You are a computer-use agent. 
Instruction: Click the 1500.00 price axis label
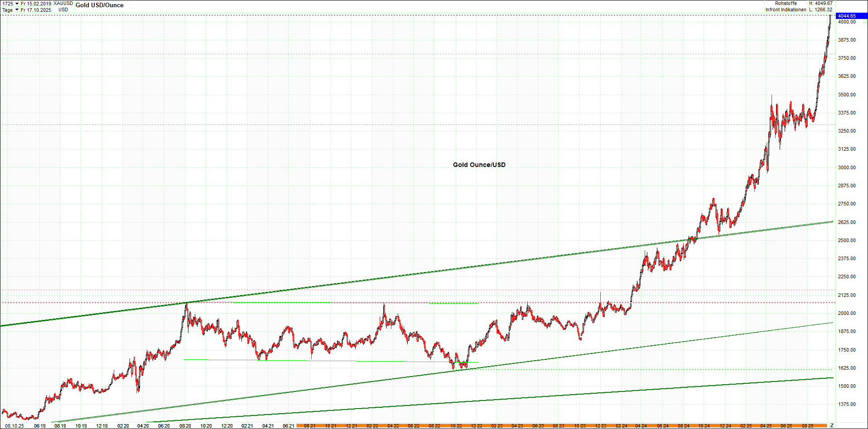pyautogui.click(x=847, y=386)
